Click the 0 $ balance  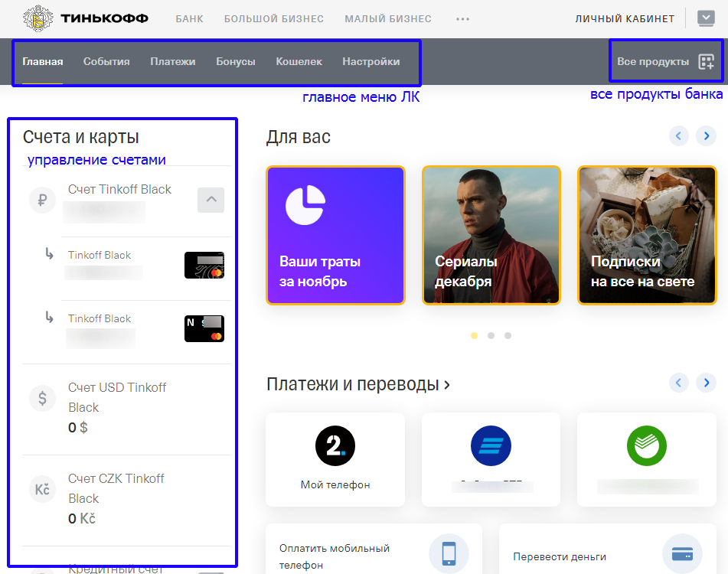click(78, 427)
